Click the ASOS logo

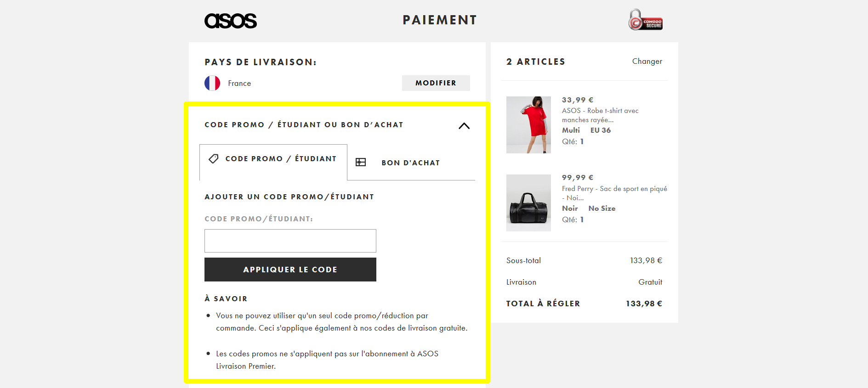231,21
